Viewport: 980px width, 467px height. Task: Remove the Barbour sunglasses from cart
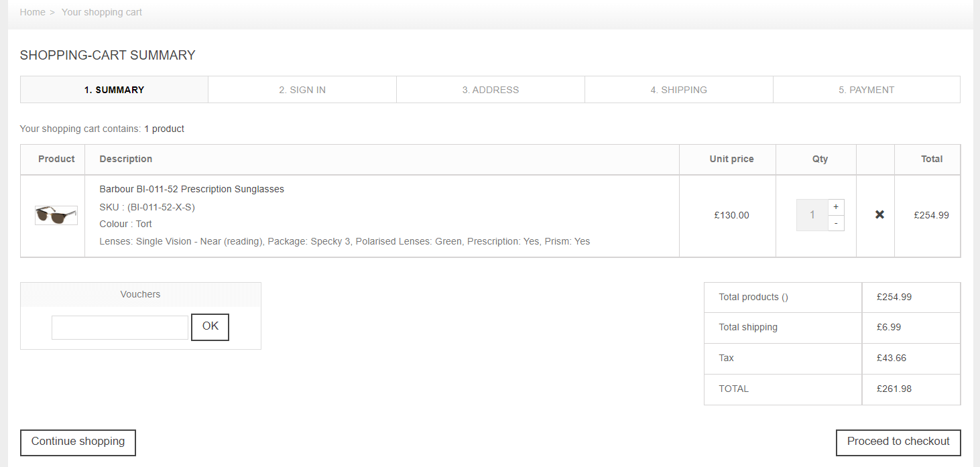tap(879, 214)
